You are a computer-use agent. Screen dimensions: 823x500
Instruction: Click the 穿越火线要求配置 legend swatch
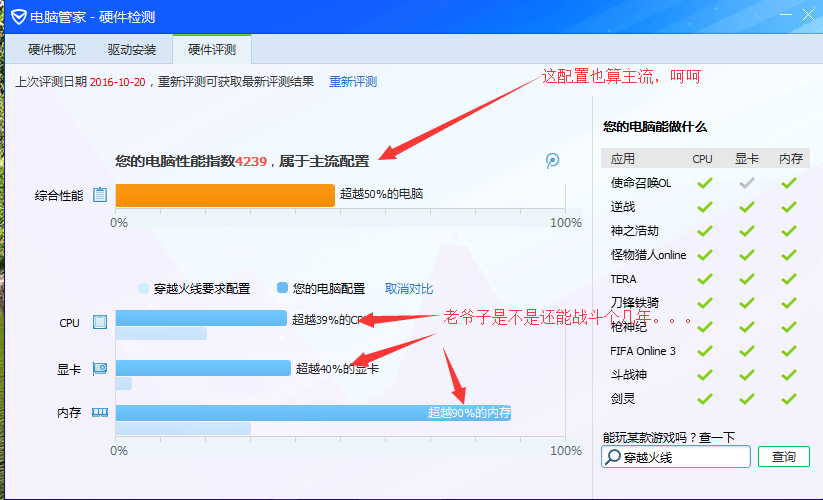pyautogui.click(x=143, y=288)
